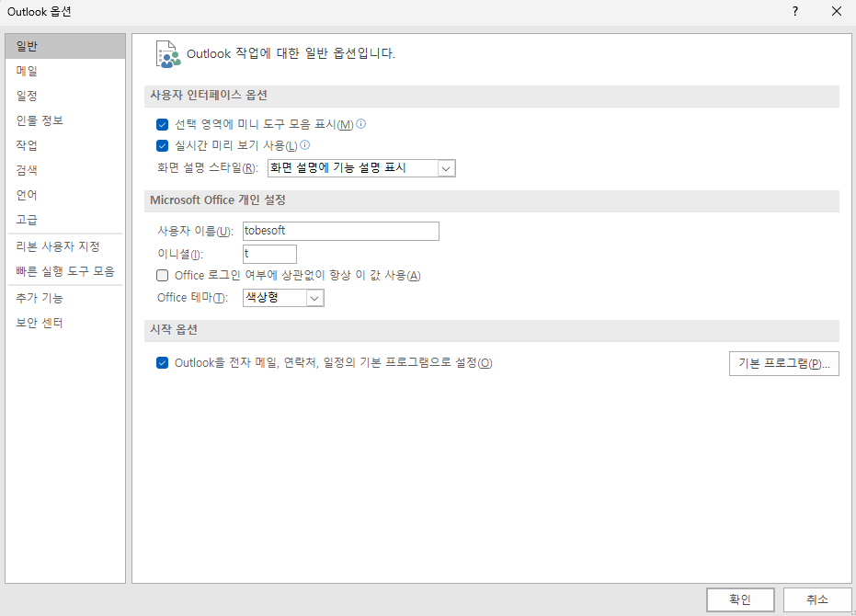Click the Outlook general options header icon
The height and width of the screenshot is (616, 856).
point(168,54)
